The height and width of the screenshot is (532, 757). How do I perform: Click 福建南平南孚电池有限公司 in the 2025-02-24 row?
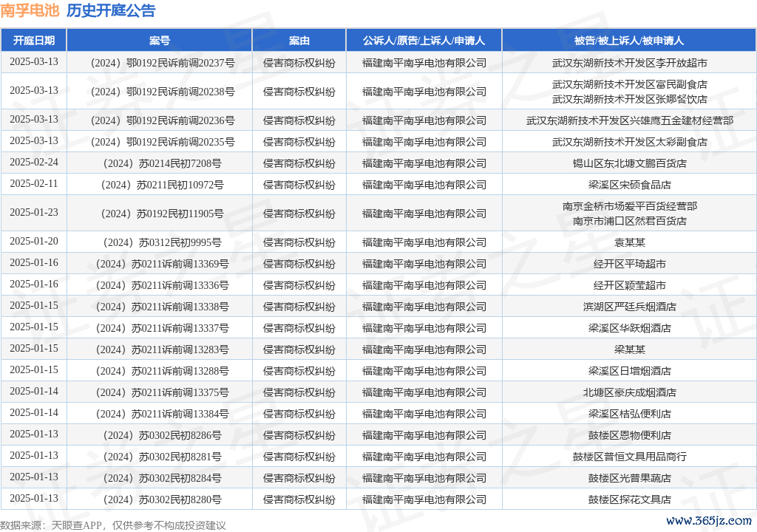point(424,163)
